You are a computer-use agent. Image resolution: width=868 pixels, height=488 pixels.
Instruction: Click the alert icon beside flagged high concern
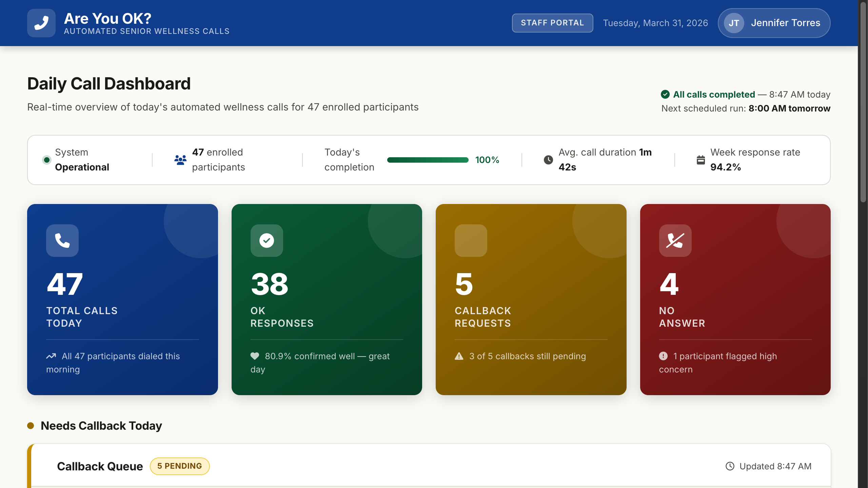664,356
